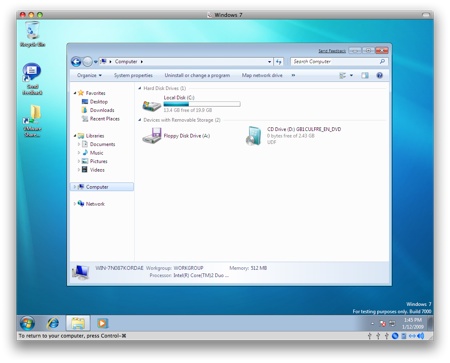Select Desktop under Favorites
The height and width of the screenshot is (363, 450).
point(94,102)
